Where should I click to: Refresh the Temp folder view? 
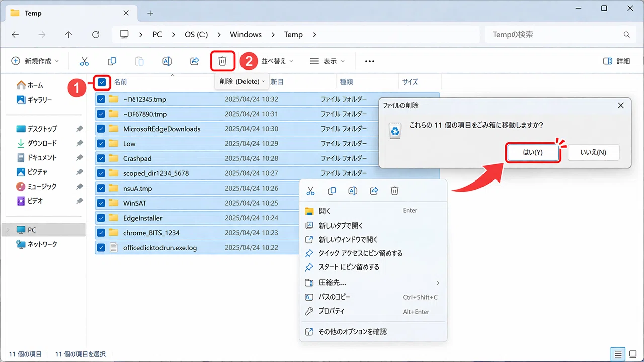pos(96,35)
